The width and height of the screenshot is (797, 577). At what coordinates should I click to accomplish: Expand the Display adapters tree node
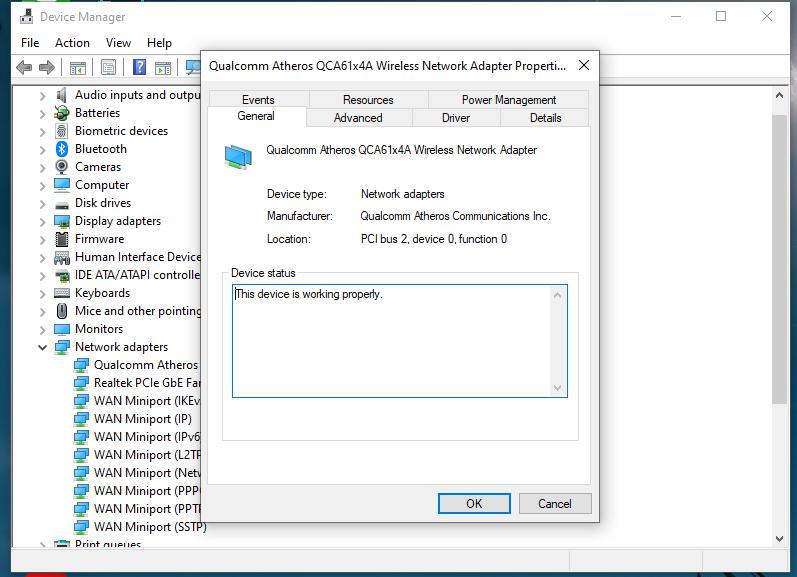43,221
